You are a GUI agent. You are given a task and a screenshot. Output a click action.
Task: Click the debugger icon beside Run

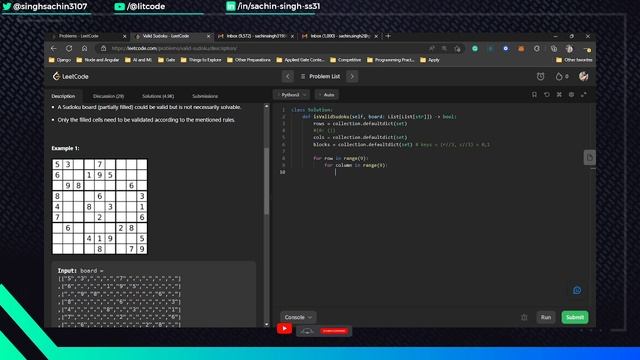(524, 317)
